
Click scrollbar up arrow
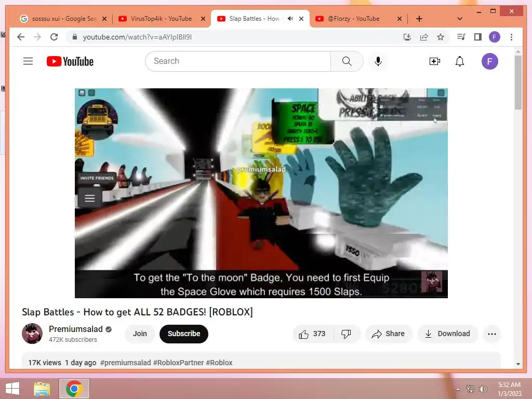pos(518,51)
